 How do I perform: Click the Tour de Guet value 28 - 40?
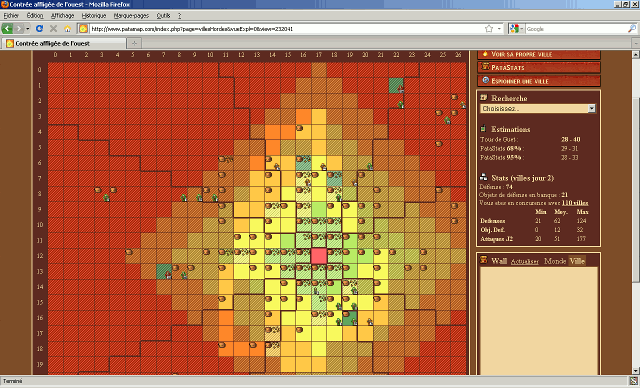click(x=570, y=139)
